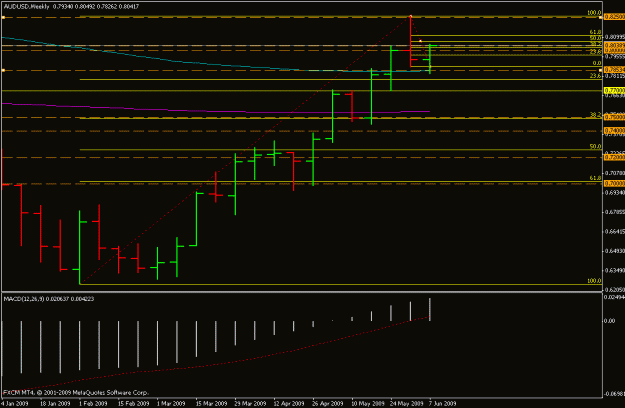Click the 15 Feb 2009 date label
625x408 pixels.
click(x=134, y=403)
